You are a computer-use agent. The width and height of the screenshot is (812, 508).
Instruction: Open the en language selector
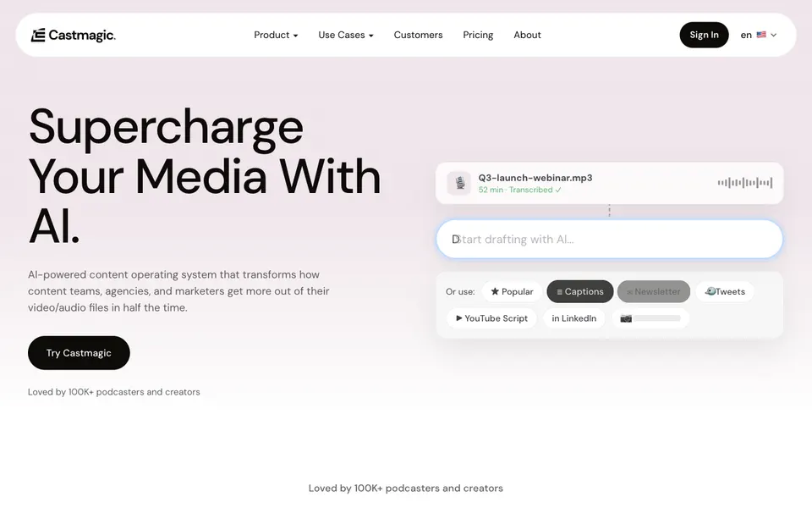[x=758, y=35]
